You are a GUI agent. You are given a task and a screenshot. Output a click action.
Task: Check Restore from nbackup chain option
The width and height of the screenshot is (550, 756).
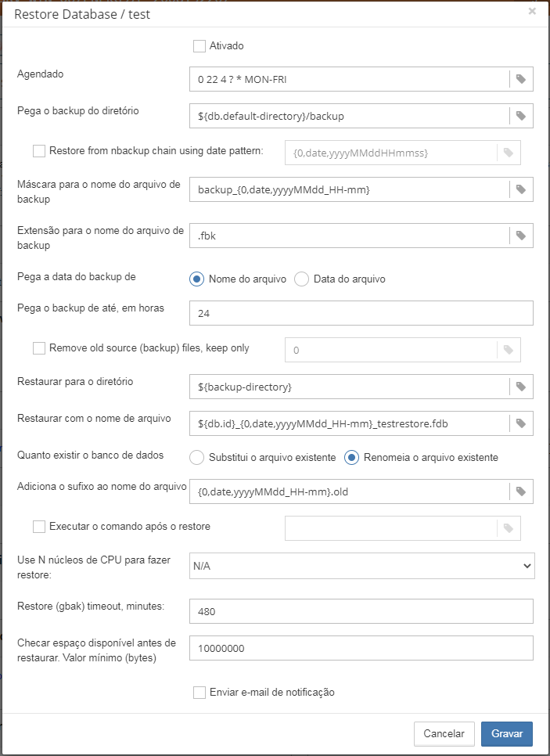click(x=39, y=151)
